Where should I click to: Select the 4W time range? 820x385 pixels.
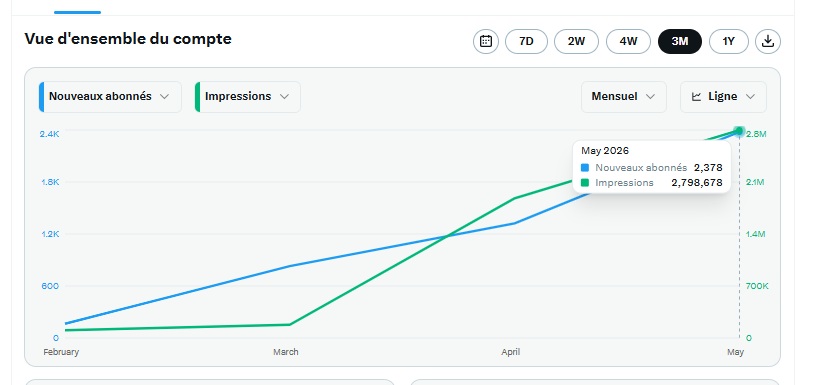[628, 41]
